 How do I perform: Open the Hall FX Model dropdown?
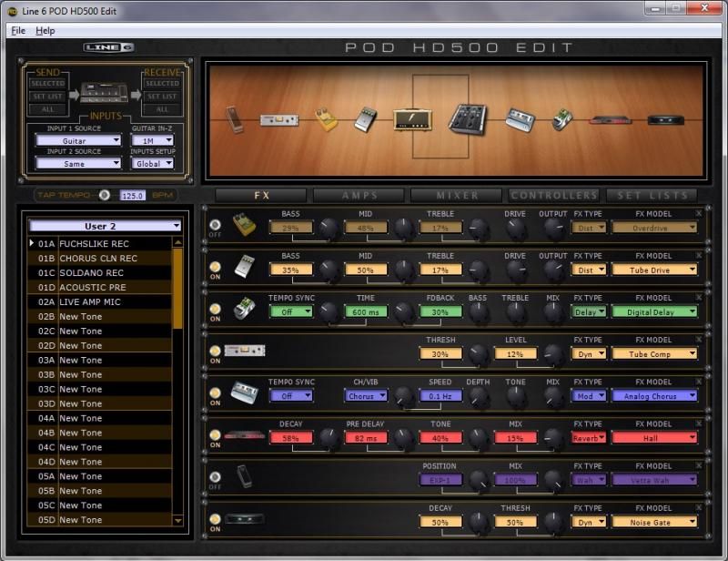[x=654, y=438]
